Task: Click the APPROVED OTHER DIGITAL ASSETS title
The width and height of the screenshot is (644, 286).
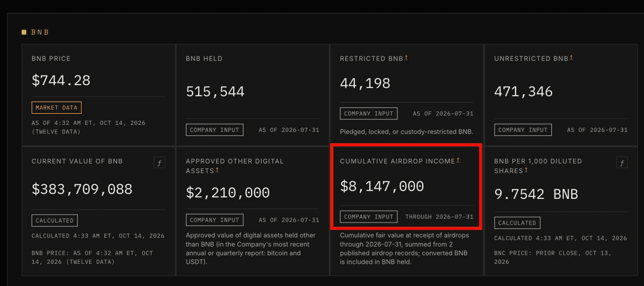Action: [234, 166]
